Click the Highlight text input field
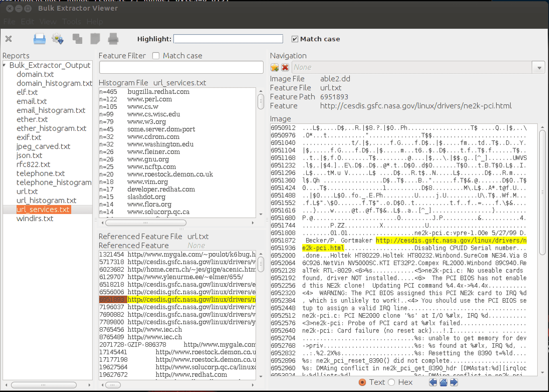549x392 pixels. pyautogui.click(x=228, y=39)
